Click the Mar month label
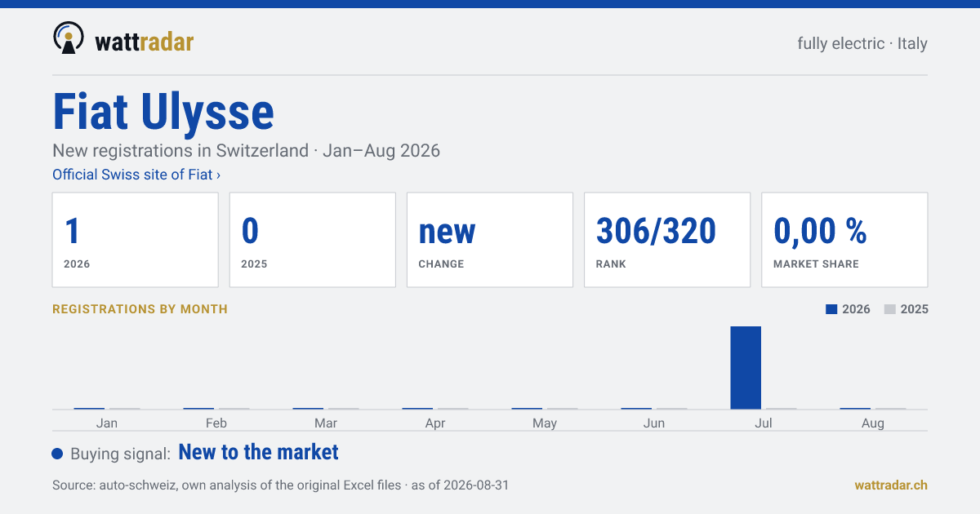 (x=326, y=423)
